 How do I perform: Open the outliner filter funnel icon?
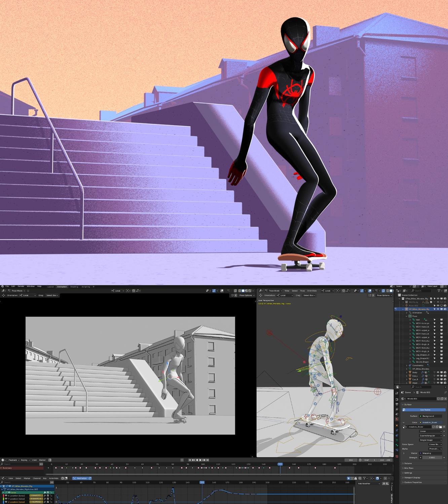pos(439,291)
